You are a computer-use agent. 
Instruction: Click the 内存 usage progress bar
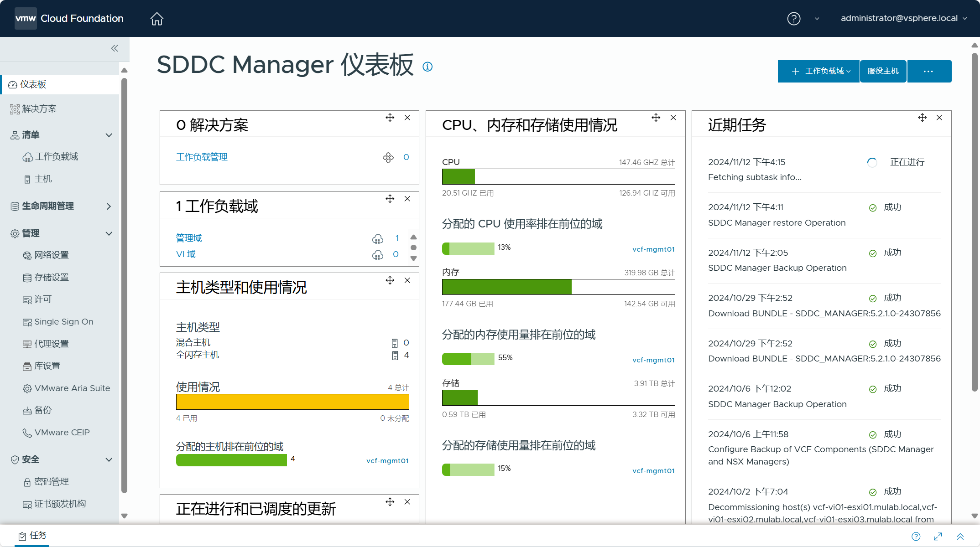pyautogui.click(x=558, y=287)
